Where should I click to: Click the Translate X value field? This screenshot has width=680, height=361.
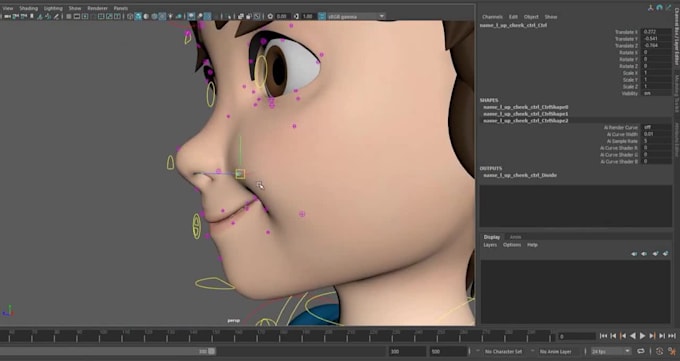pos(657,32)
